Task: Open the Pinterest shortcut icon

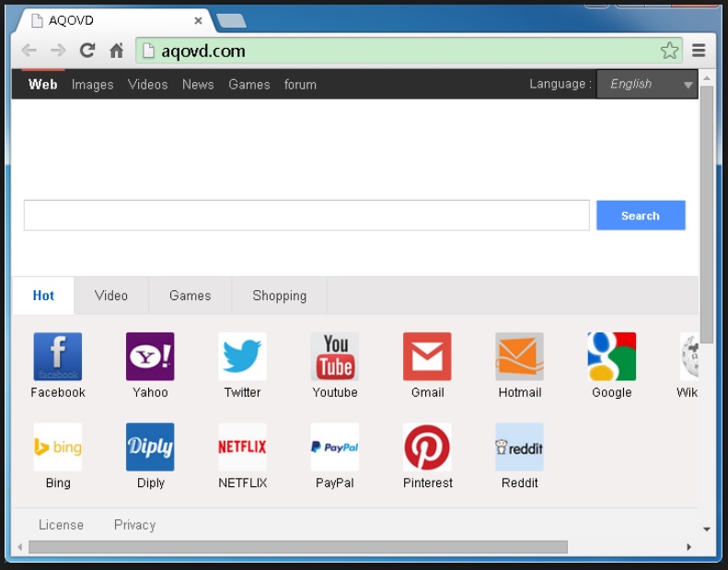Action: click(427, 447)
